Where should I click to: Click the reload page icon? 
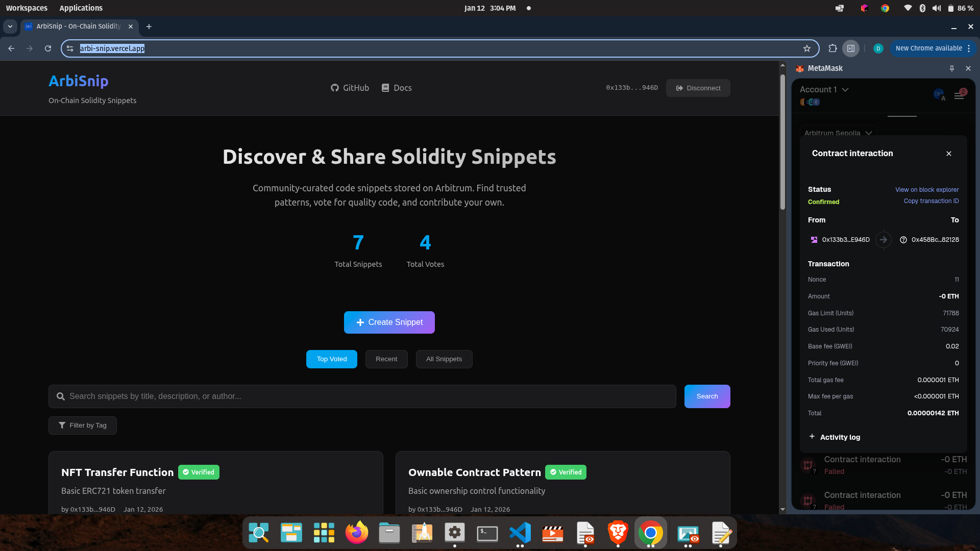48,48
